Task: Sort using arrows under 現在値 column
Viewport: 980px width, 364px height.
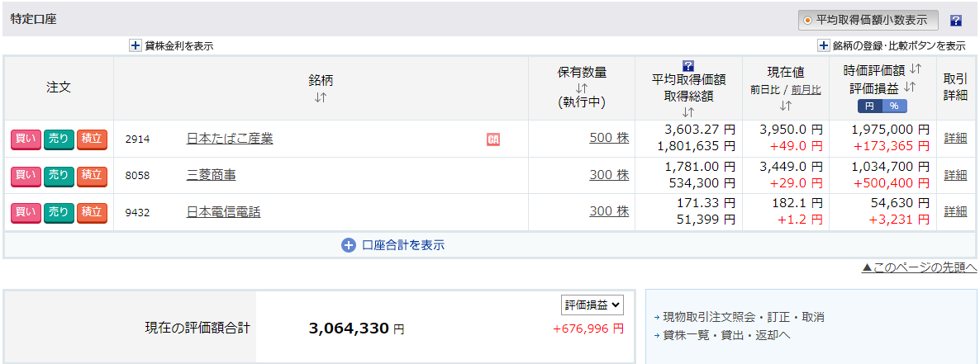Action: [786, 106]
